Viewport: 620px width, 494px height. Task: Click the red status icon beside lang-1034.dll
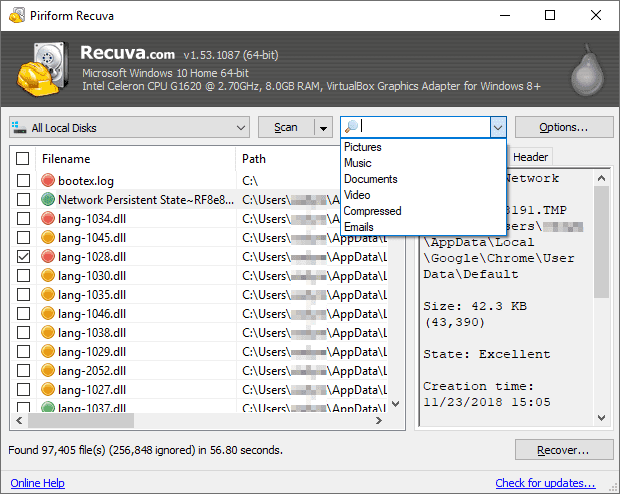pos(48,218)
